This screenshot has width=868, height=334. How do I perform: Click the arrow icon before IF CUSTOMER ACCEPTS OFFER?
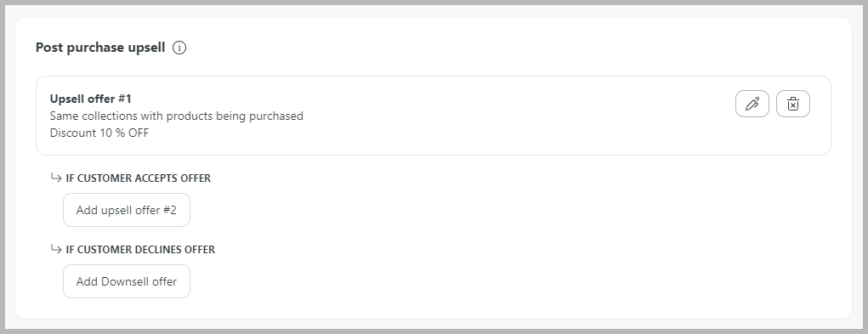pos(55,178)
